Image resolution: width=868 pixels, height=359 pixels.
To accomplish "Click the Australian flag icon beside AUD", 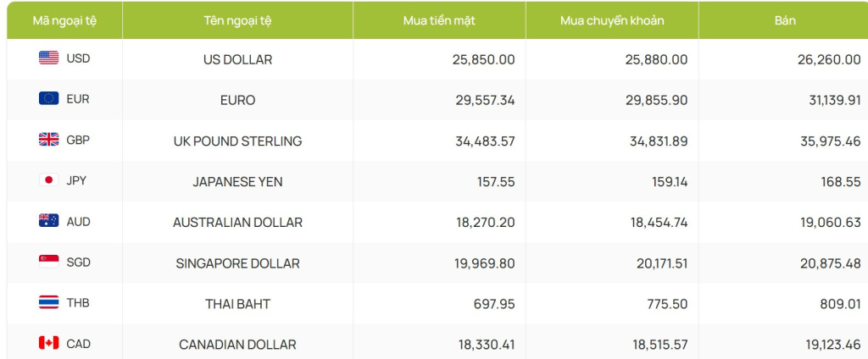I will [48, 221].
